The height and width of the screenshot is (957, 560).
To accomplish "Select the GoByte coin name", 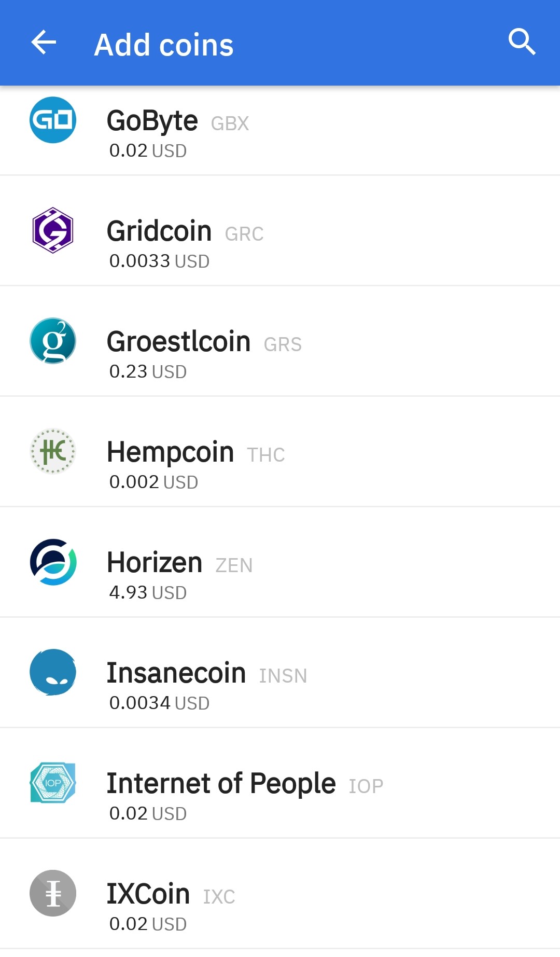I will tap(152, 121).
